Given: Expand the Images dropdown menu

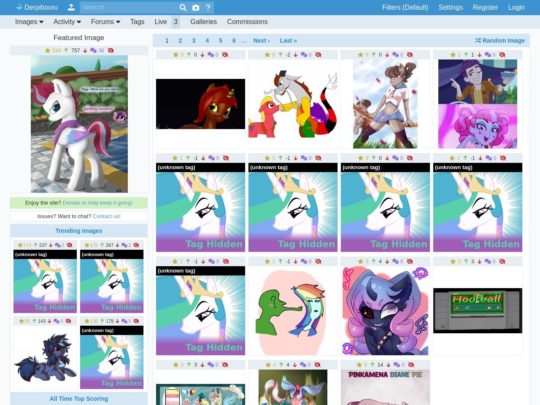Looking at the screenshot, I should click(x=29, y=22).
